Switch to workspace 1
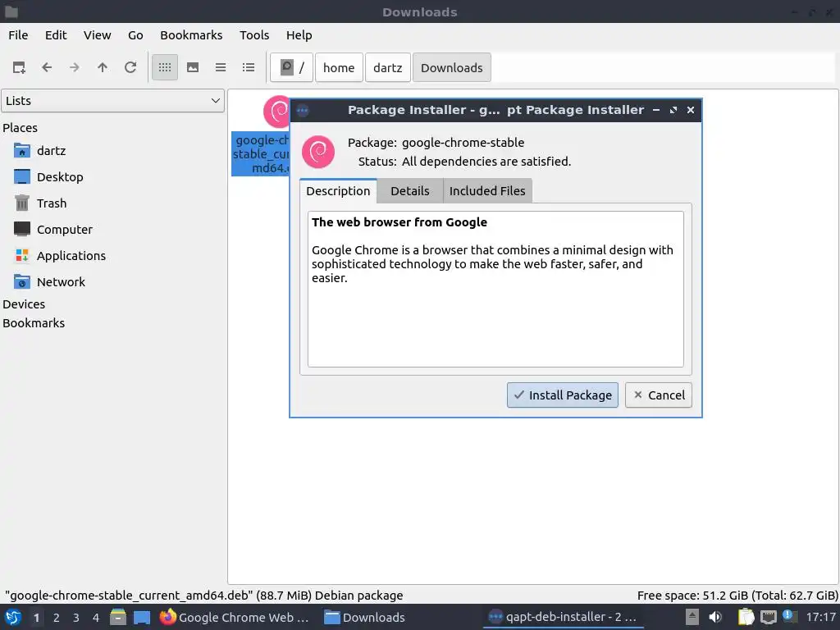This screenshot has width=840, height=630. pos(36,618)
